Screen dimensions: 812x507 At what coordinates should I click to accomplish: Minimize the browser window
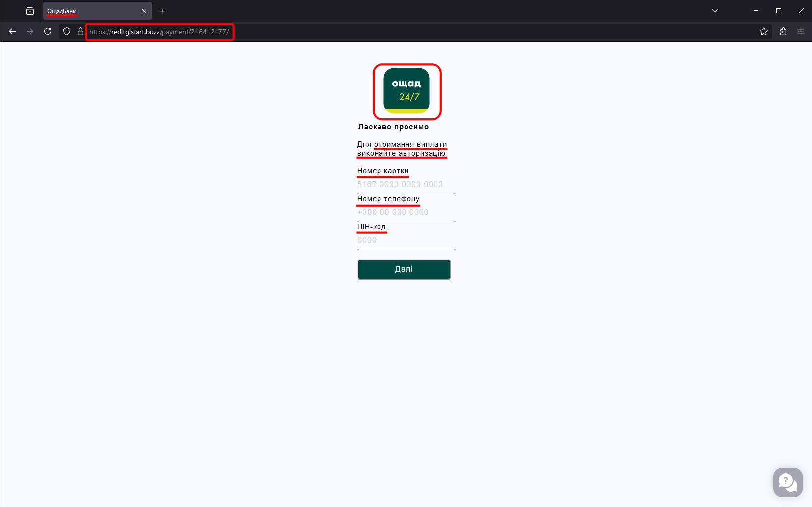(x=756, y=11)
